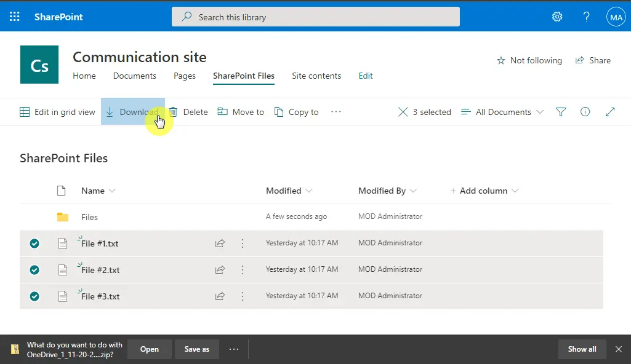Toggle the File #3.txt selection circle
The height and width of the screenshot is (364, 631).
click(34, 296)
